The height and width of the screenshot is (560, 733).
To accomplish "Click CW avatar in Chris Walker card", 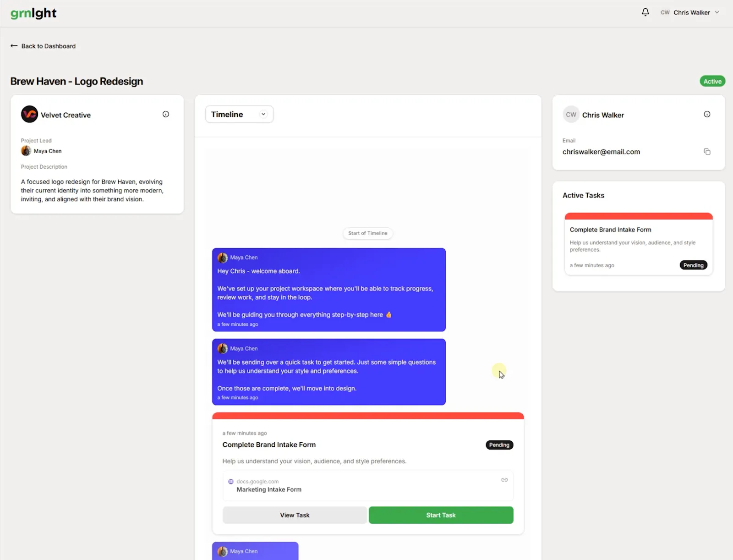I will (571, 115).
